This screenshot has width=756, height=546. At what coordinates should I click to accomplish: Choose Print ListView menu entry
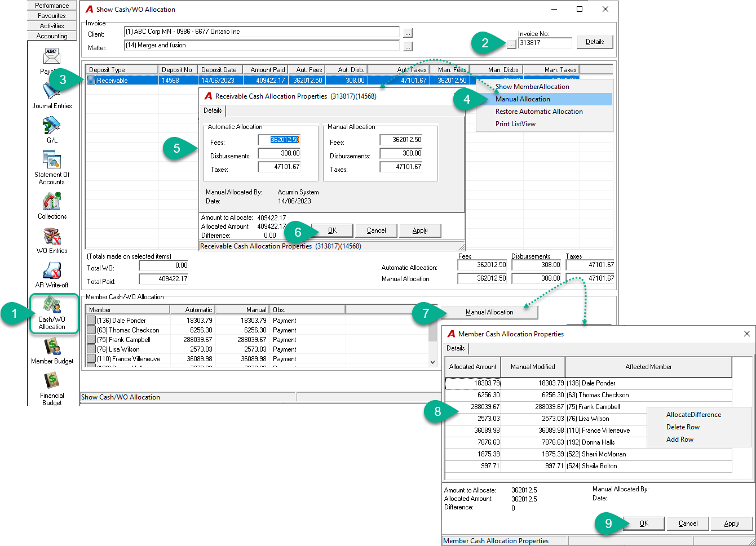click(x=545, y=124)
